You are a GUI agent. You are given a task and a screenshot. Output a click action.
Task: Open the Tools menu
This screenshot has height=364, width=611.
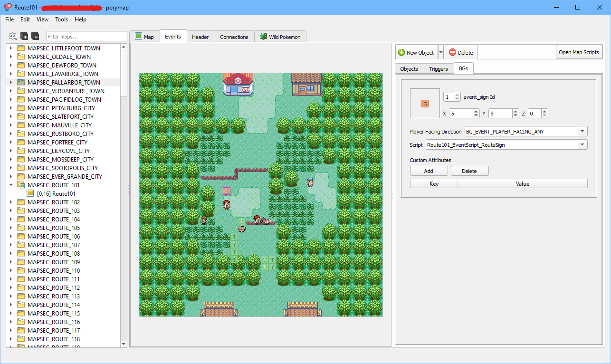(x=61, y=19)
